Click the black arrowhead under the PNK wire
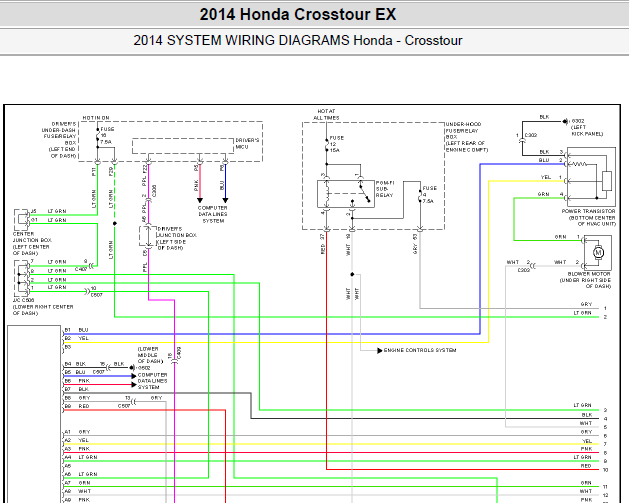Image resolution: width=629 pixels, height=503 pixels. pyautogui.click(x=200, y=200)
